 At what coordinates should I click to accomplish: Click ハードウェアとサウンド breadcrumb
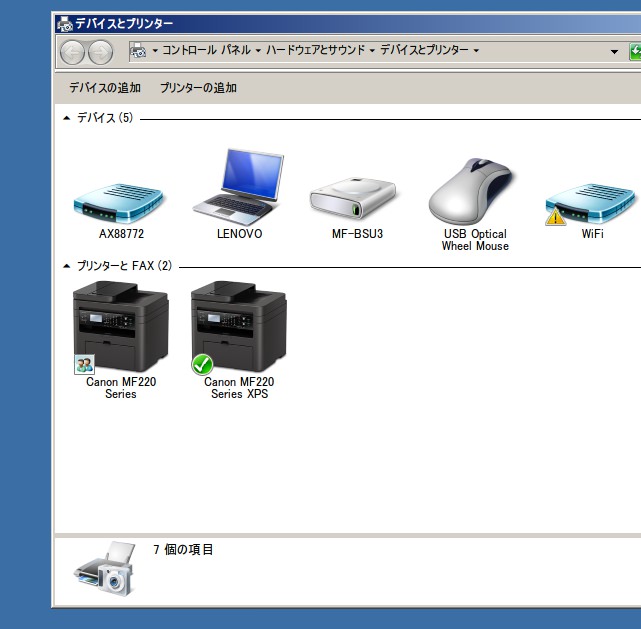pos(316,50)
